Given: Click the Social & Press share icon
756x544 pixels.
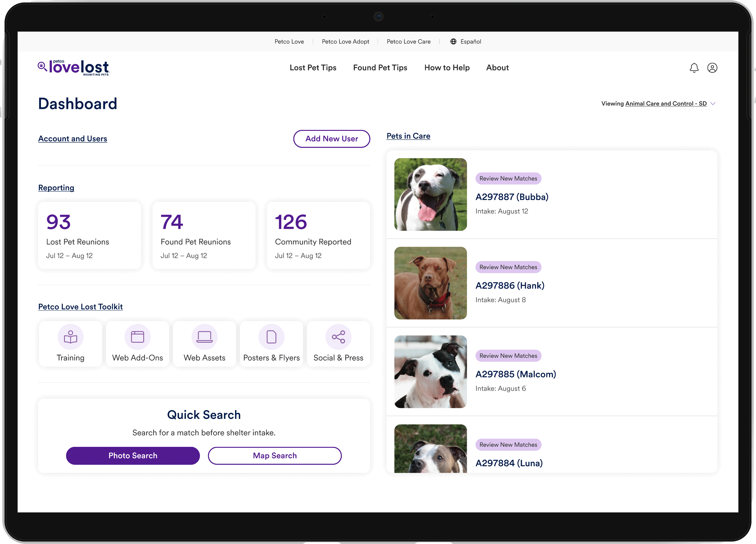Looking at the screenshot, I should click(338, 337).
